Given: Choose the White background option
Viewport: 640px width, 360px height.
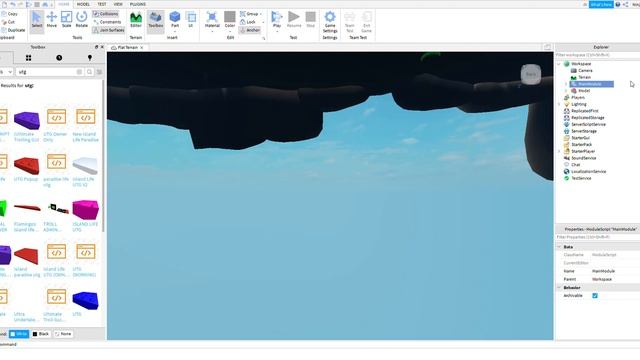Looking at the screenshot, I should (19, 334).
